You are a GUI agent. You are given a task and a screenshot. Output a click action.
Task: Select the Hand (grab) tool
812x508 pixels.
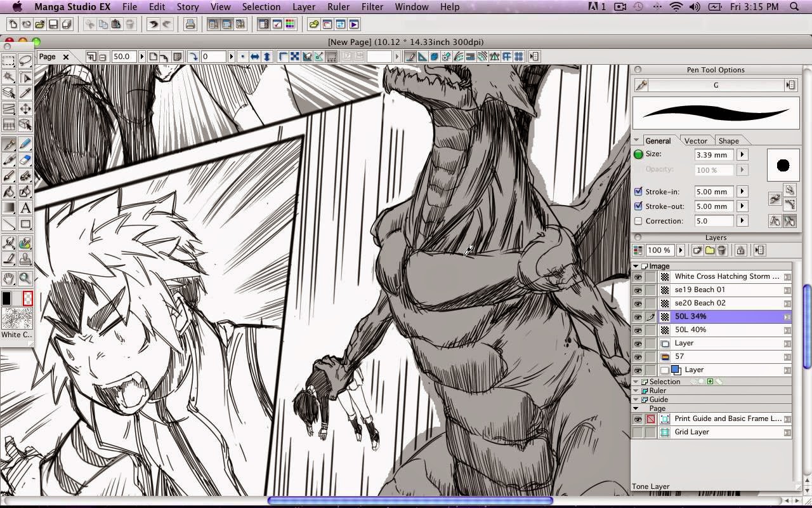9,278
